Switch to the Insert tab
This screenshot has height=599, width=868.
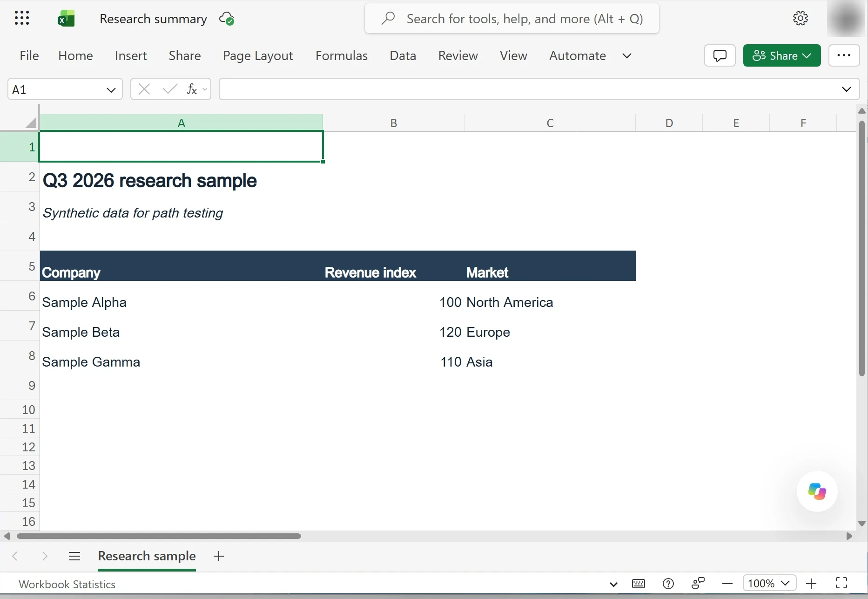pyautogui.click(x=131, y=55)
